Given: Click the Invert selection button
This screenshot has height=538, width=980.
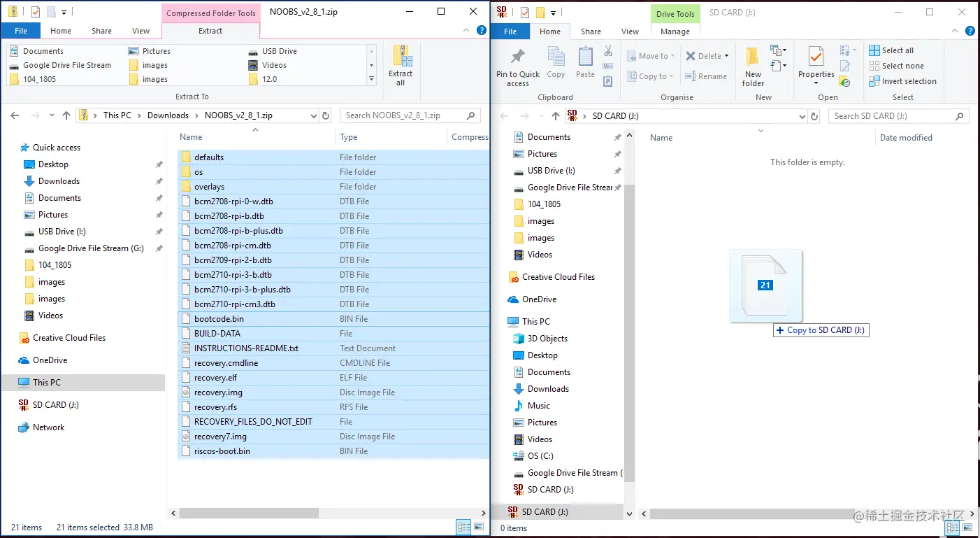Looking at the screenshot, I should pyautogui.click(x=902, y=81).
